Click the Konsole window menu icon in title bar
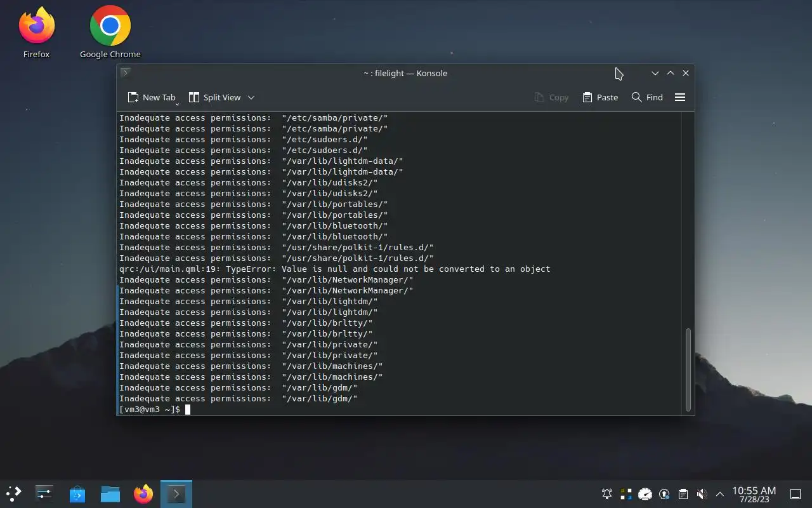812x508 pixels. pyautogui.click(x=126, y=73)
